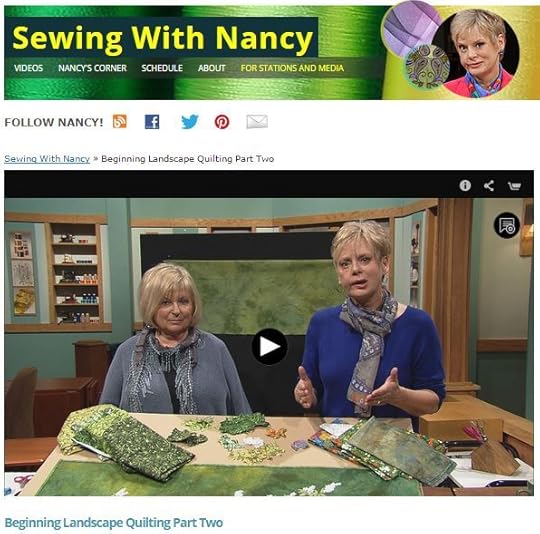Open the Videos menu item
Viewport: 540px width, 534px height.
point(29,68)
